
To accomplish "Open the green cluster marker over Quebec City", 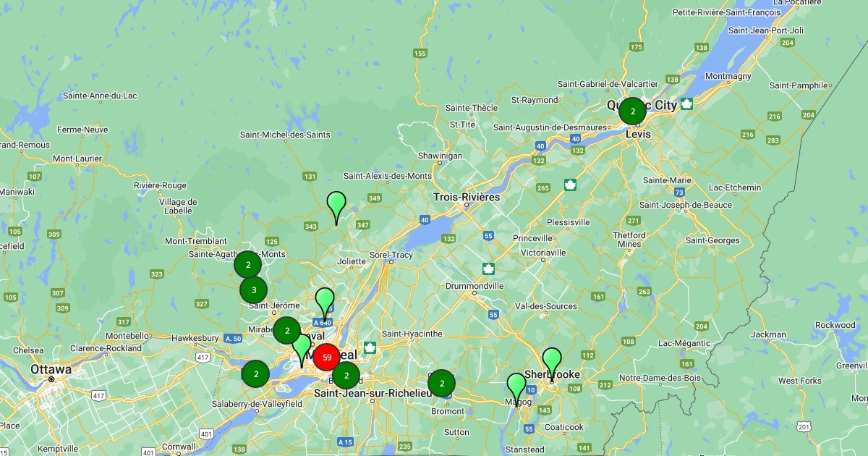I will click(x=633, y=111).
